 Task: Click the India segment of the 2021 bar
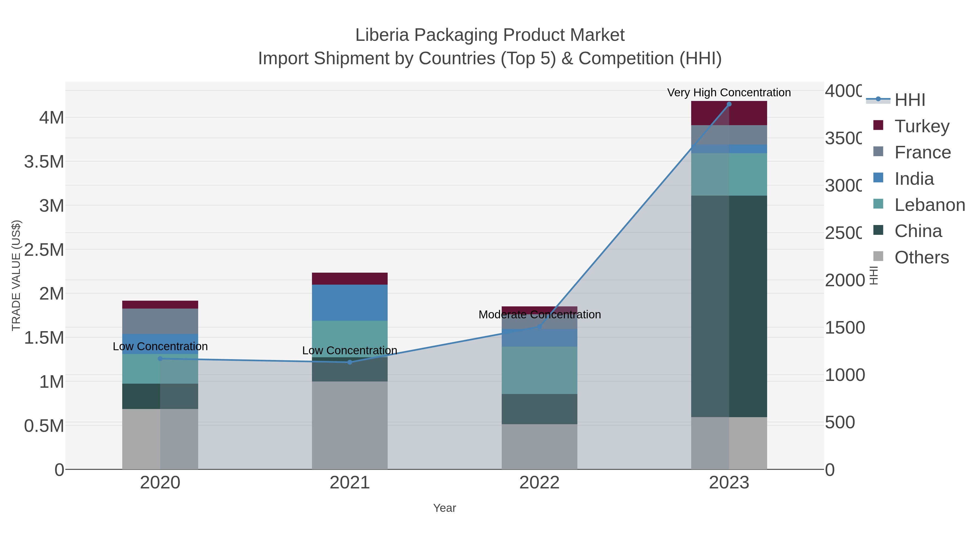pyautogui.click(x=350, y=303)
